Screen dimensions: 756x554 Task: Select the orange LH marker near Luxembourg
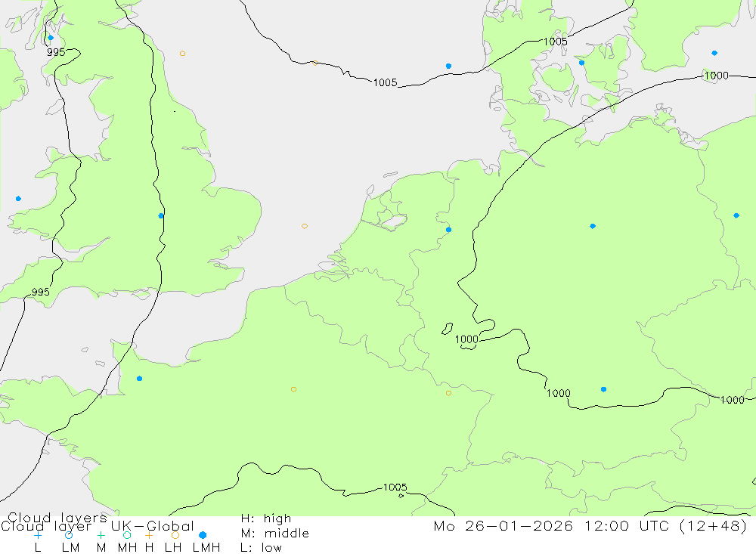pos(448,393)
